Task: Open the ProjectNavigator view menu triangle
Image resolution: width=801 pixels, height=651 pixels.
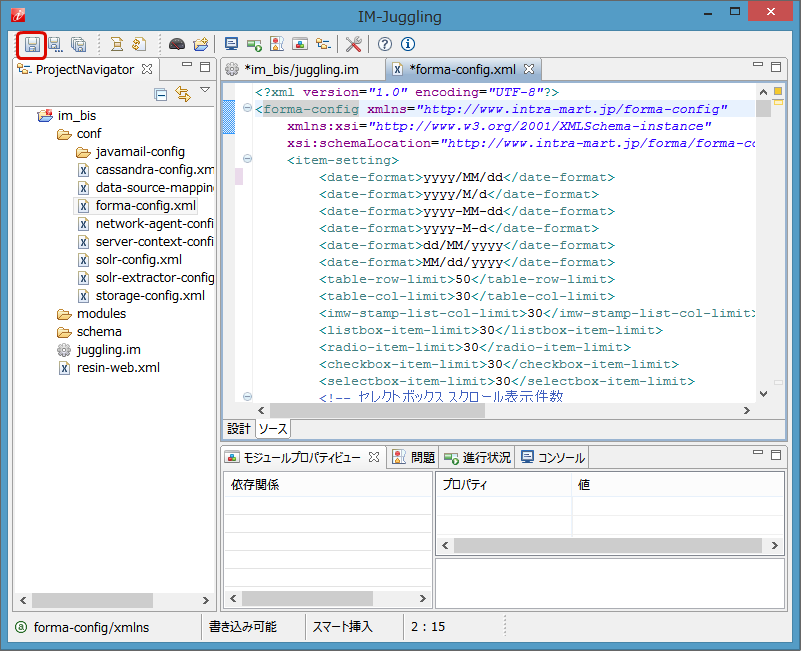Action: click(x=205, y=90)
